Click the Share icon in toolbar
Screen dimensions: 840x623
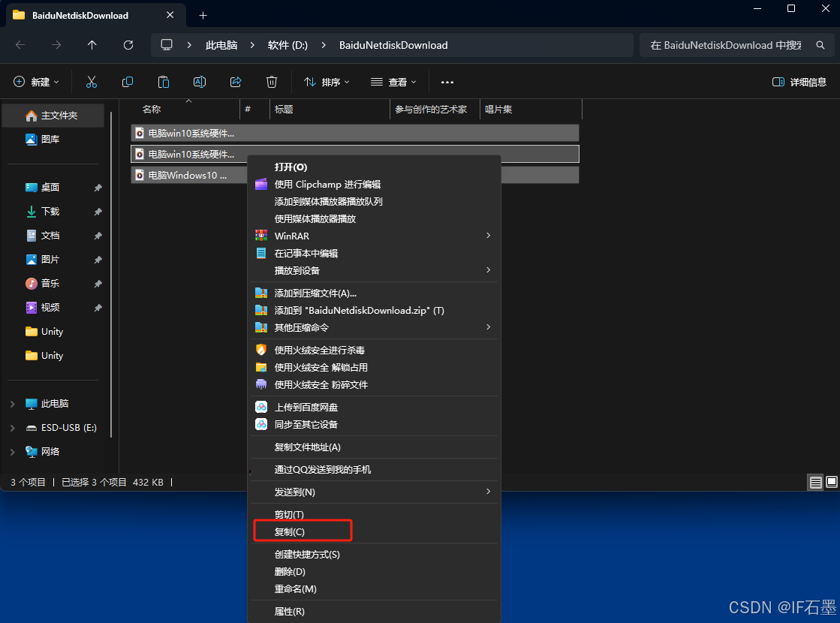236,82
